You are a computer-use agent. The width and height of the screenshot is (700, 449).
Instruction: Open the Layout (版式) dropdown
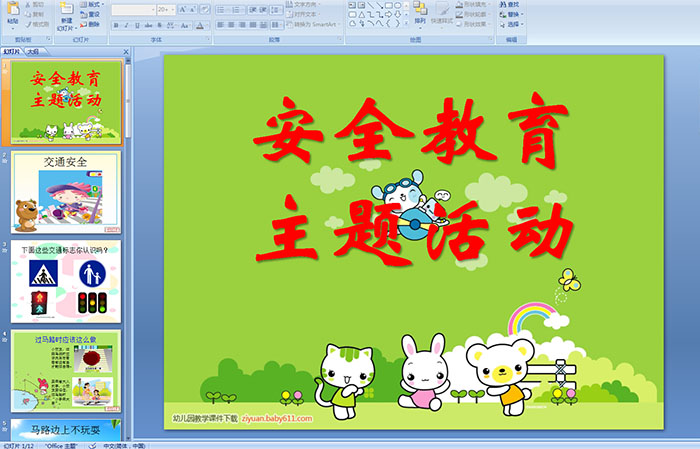point(92,4)
